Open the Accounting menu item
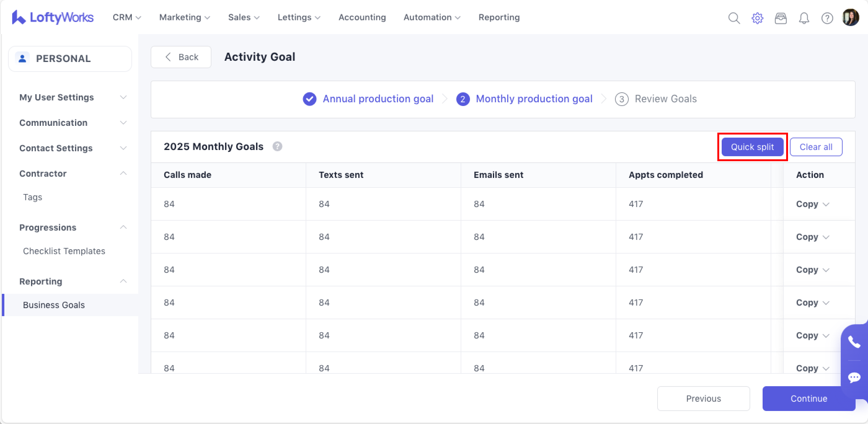This screenshot has width=868, height=424. [362, 17]
